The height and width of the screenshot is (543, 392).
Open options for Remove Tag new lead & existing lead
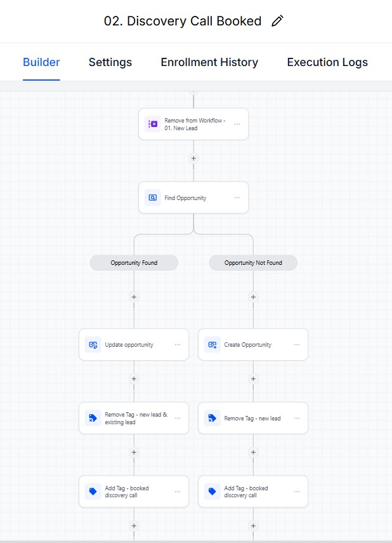(x=178, y=418)
